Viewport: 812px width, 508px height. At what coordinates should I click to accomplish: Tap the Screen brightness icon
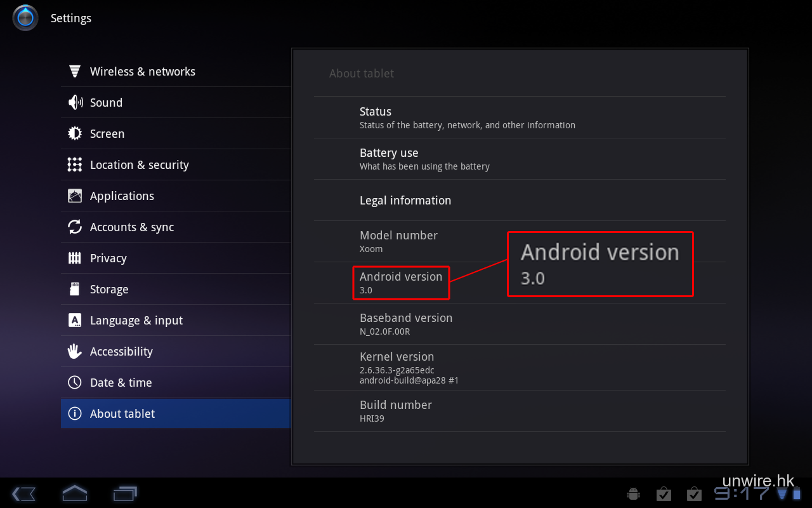click(x=75, y=134)
